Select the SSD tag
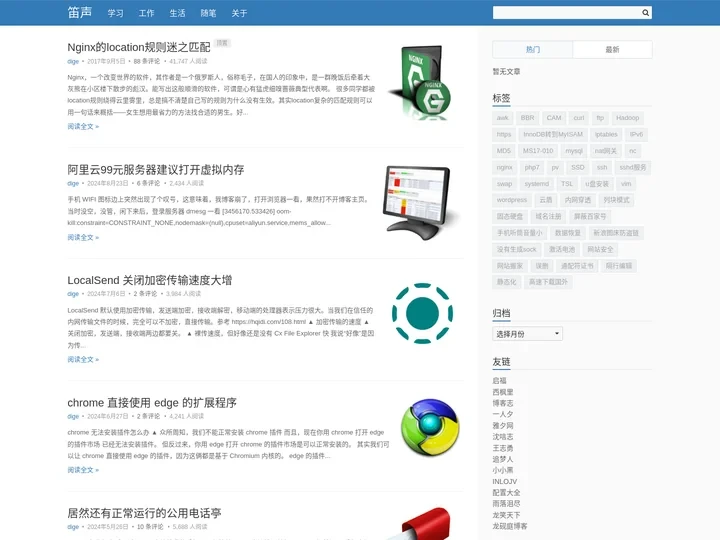The image size is (720, 540). pos(578,168)
